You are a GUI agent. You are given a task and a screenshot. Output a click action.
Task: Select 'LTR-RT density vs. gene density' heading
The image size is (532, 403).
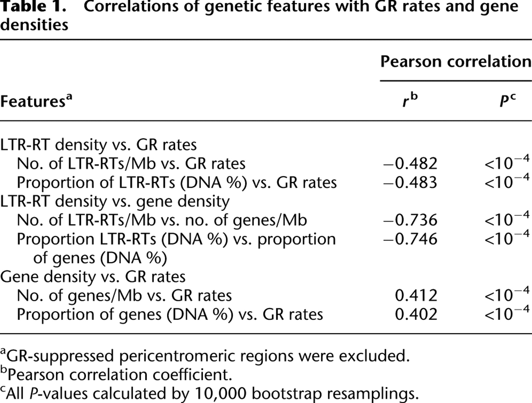pyautogui.click(x=115, y=201)
